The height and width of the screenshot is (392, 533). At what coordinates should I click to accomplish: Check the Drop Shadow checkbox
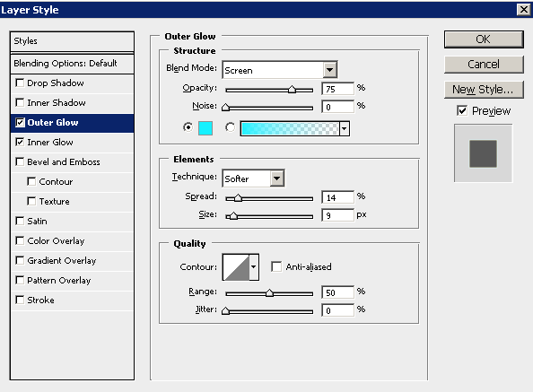pyautogui.click(x=20, y=83)
